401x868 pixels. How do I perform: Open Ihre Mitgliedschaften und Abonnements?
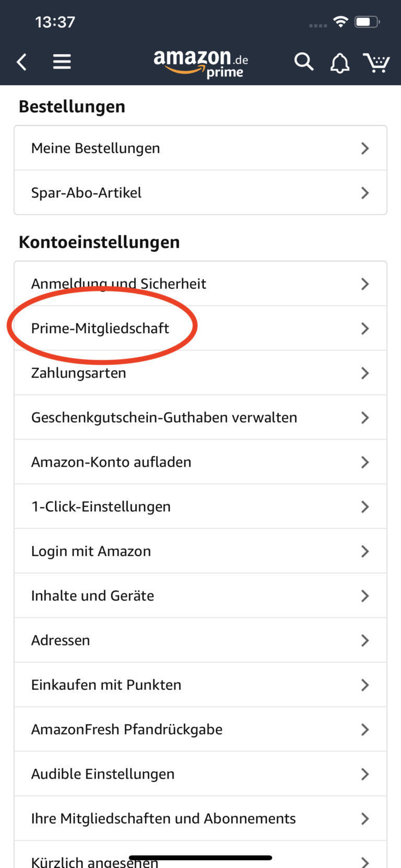[200, 818]
